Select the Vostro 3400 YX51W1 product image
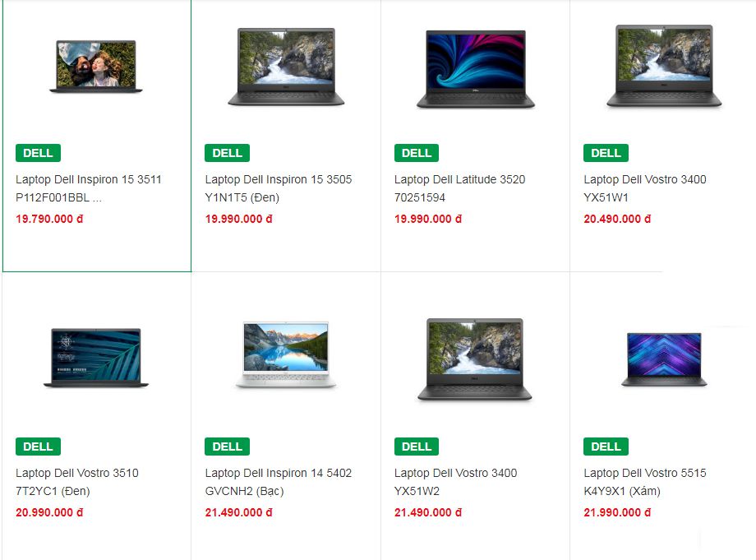 (664, 66)
